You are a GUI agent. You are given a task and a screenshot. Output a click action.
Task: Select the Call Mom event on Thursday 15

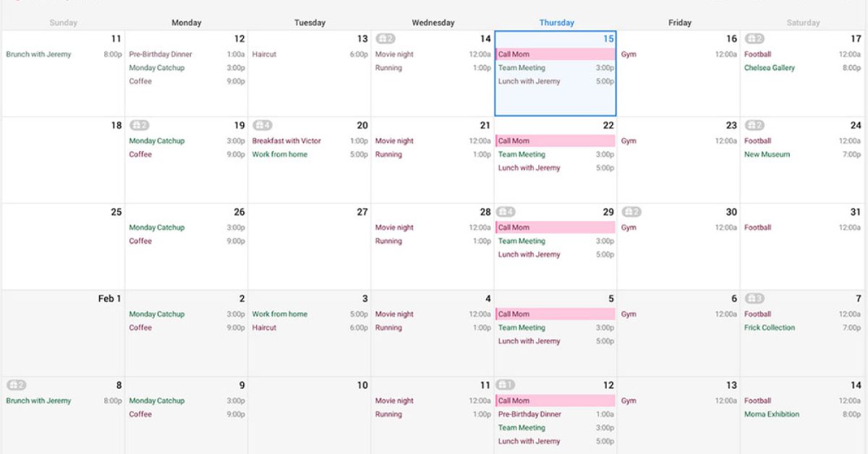(x=555, y=54)
